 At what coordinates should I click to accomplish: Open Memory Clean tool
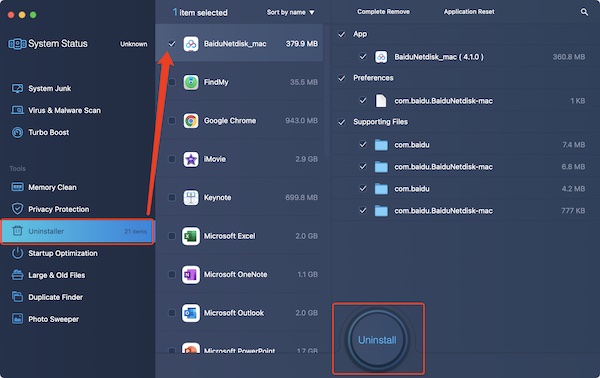pos(52,187)
